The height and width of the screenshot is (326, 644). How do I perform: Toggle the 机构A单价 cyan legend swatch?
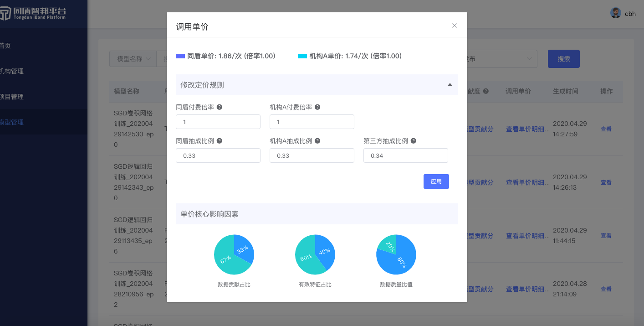302,56
